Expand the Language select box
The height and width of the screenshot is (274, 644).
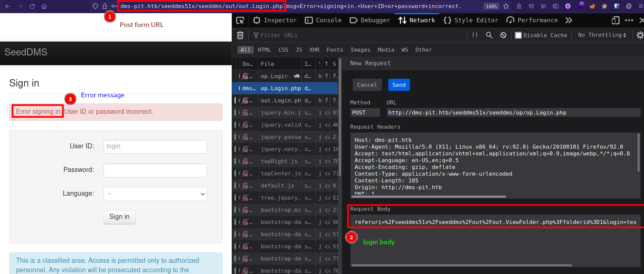click(x=155, y=194)
